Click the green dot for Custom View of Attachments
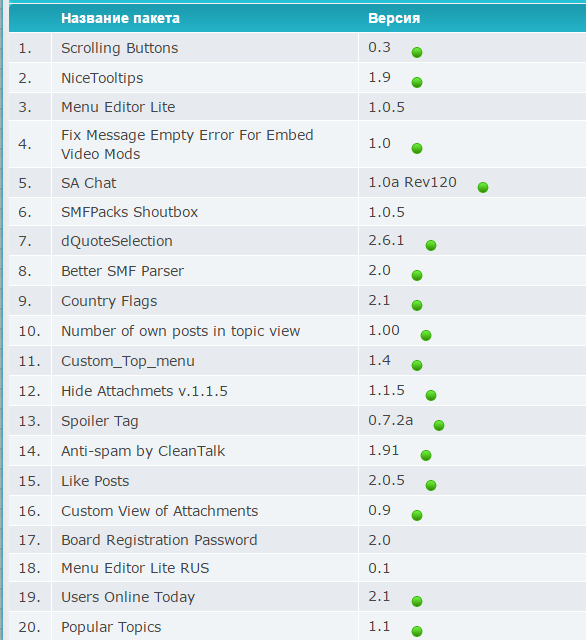 (x=417, y=516)
